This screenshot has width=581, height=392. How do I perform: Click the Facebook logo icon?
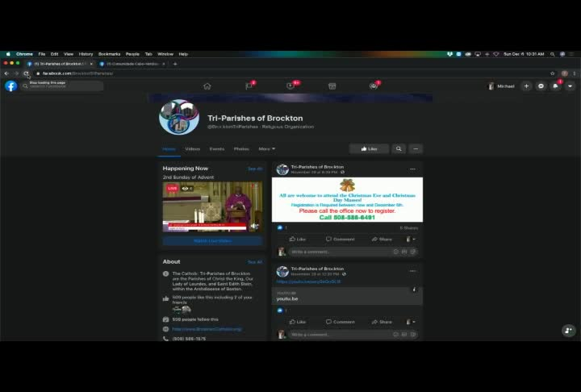pos(11,86)
